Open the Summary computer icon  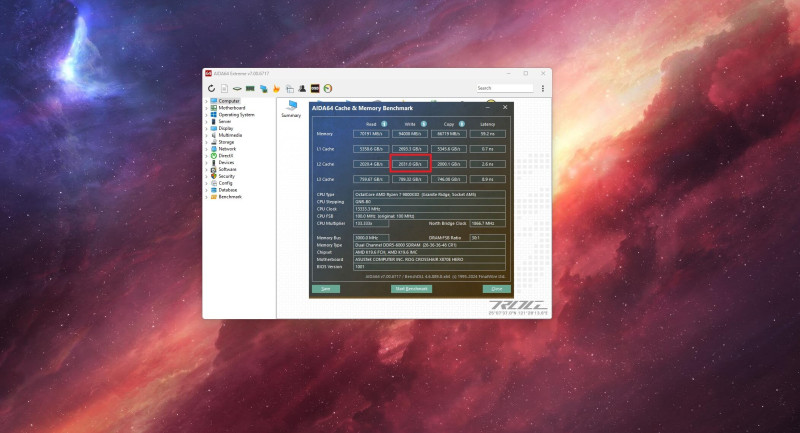tap(291, 106)
